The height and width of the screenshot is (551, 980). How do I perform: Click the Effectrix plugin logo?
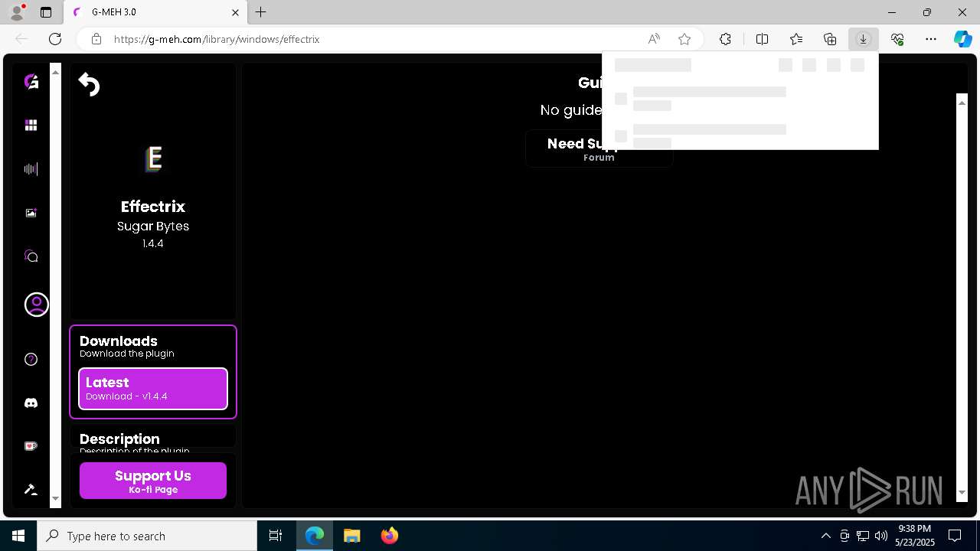[153, 158]
